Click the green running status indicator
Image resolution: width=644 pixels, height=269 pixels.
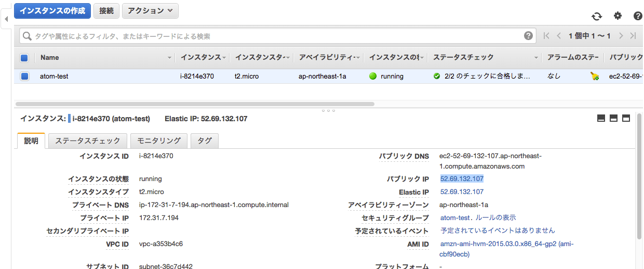click(x=372, y=76)
